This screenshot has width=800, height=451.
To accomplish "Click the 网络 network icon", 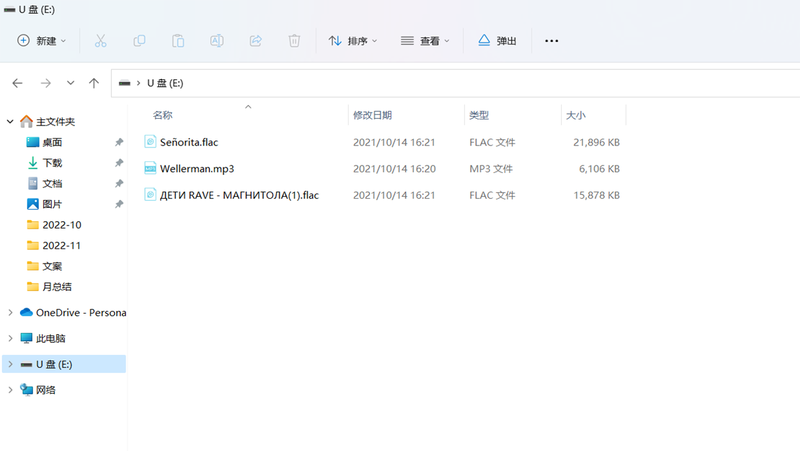I will 27,390.
